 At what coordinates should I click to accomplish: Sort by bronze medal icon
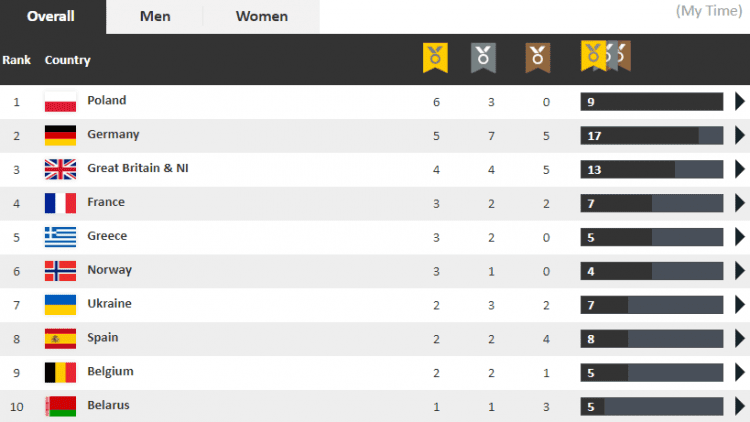538,58
